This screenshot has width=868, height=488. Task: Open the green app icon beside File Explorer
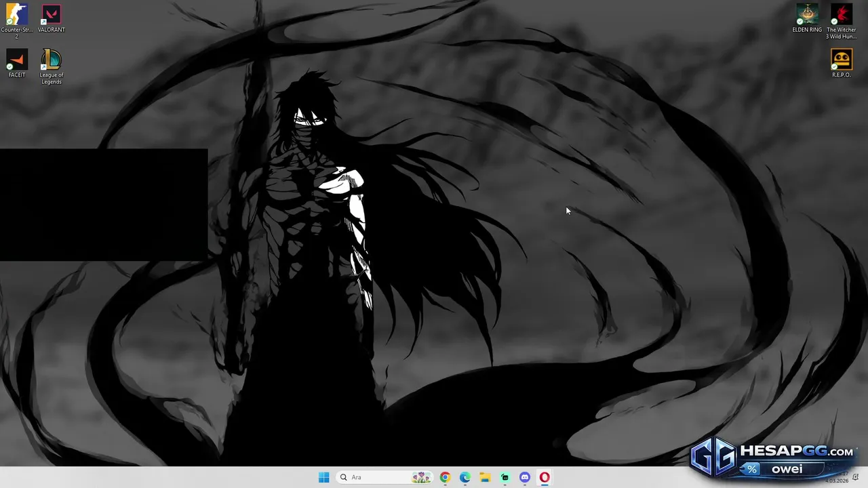(x=505, y=477)
